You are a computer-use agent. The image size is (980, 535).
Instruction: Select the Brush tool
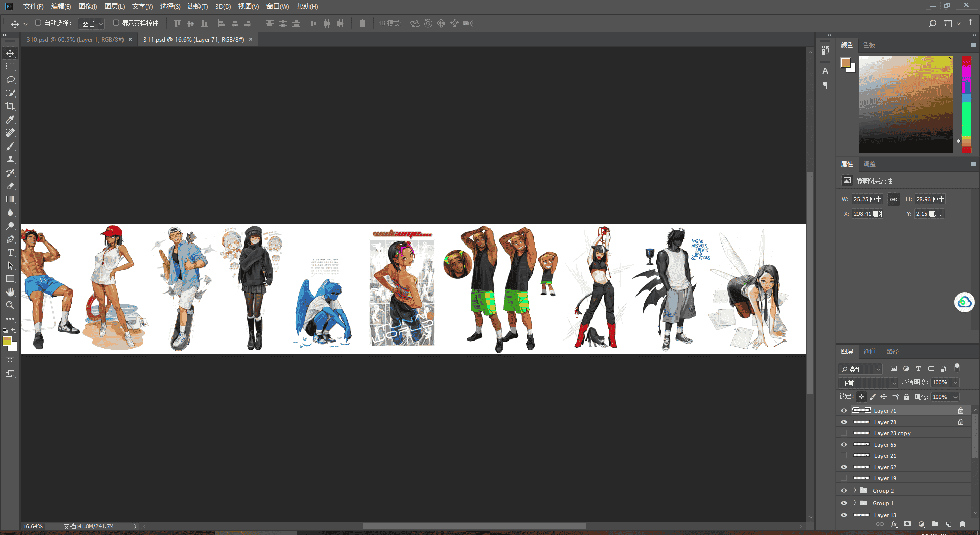pyautogui.click(x=10, y=146)
